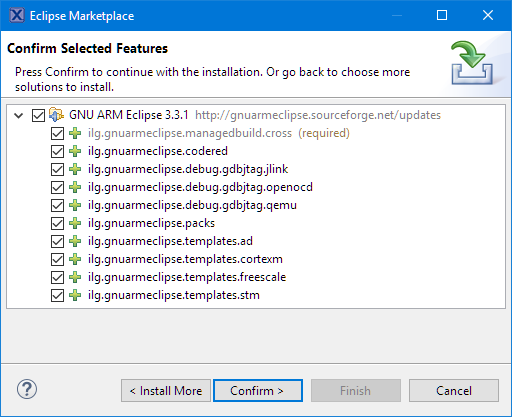Select ilg.gnuarmeclipse.templates.cortexm row text
This screenshot has height=417, width=512.
185,259
